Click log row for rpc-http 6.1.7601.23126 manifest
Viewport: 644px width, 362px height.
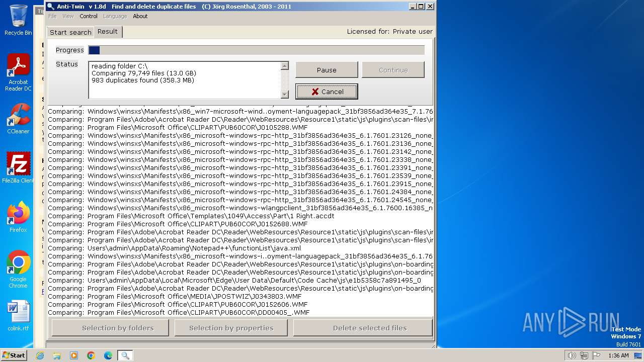point(240,135)
